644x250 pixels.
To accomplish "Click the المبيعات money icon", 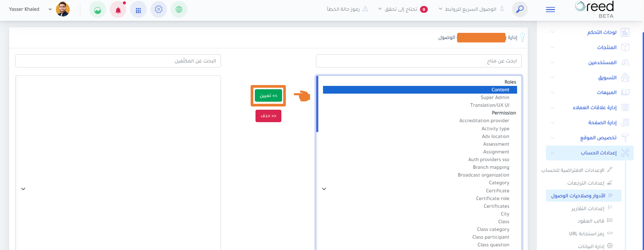I will (x=625, y=92).
